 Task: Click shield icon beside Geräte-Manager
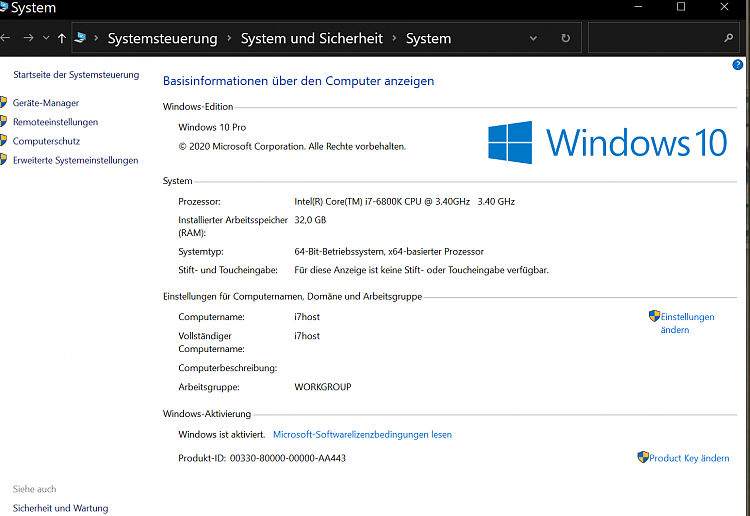[x=3, y=102]
